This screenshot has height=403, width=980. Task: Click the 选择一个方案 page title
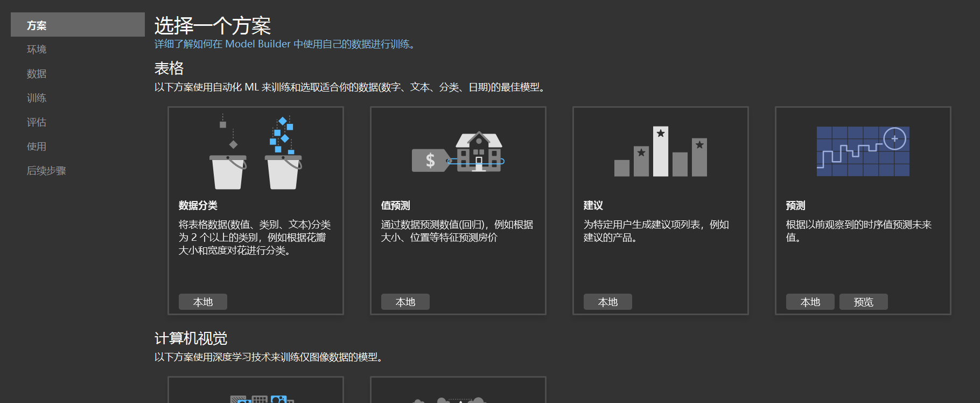[x=213, y=25]
